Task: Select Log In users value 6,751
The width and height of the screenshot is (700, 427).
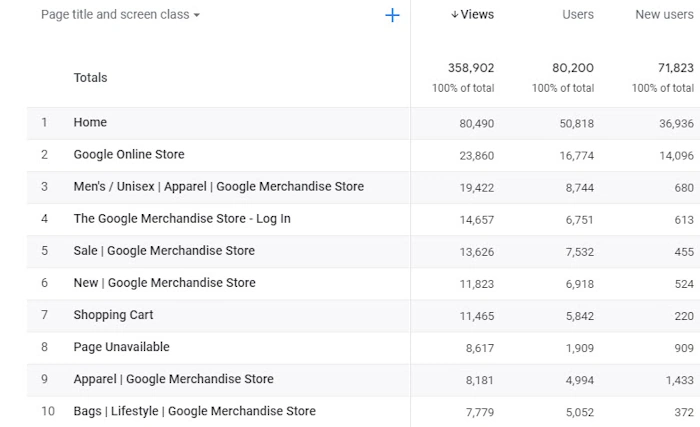Action: [579, 220]
